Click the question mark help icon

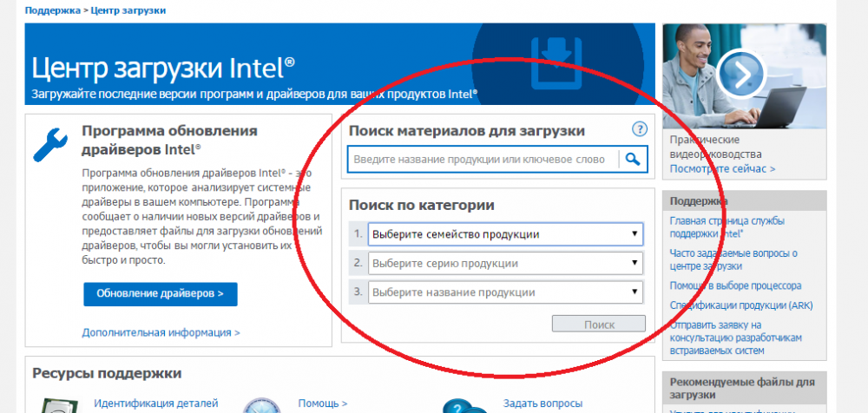pyautogui.click(x=640, y=129)
